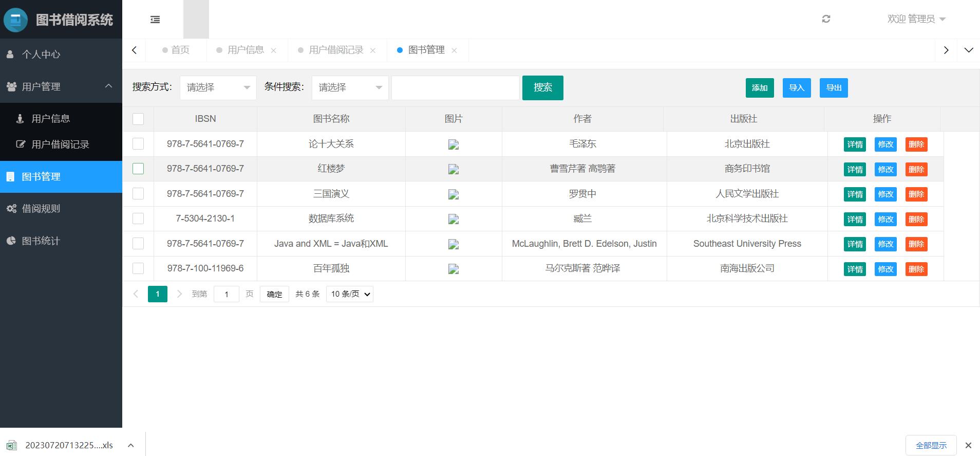Image resolution: width=980 pixels, height=456 pixels.
Task: Click the 确定 pagination button
Action: click(x=274, y=294)
